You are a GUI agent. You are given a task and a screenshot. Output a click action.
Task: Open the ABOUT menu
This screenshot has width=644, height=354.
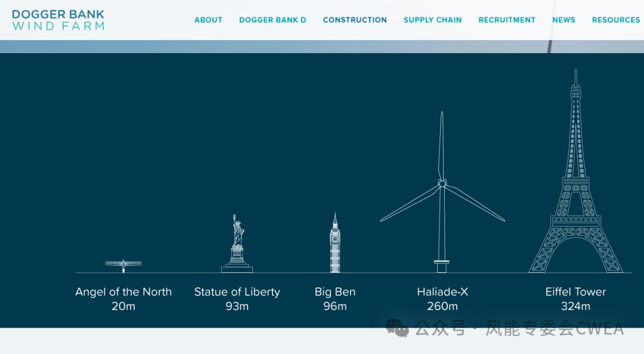(x=208, y=20)
